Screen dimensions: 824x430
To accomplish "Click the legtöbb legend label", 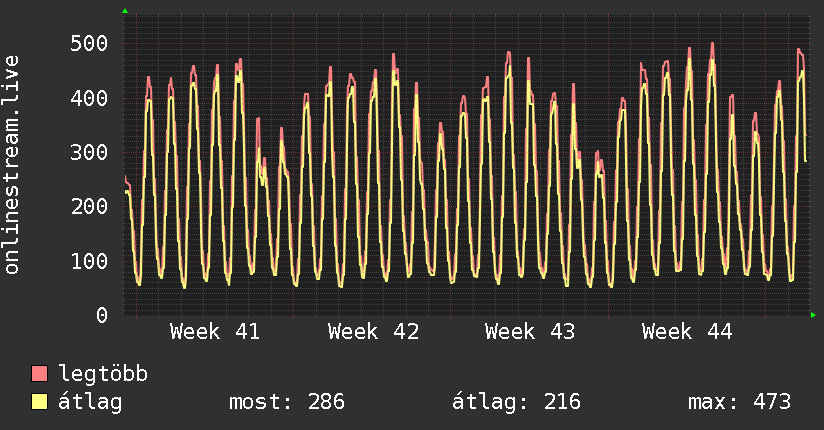I will [x=103, y=374].
